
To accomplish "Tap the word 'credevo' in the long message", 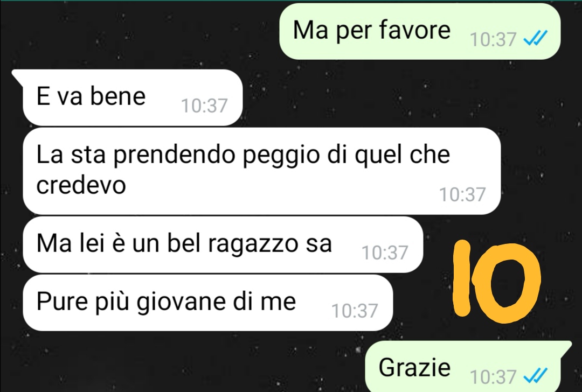I will point(81,185).
